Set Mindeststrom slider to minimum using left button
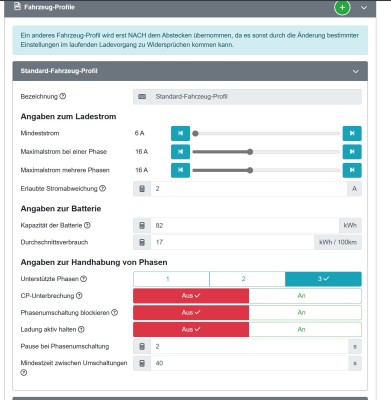391x400 pixels. point(180,133)
